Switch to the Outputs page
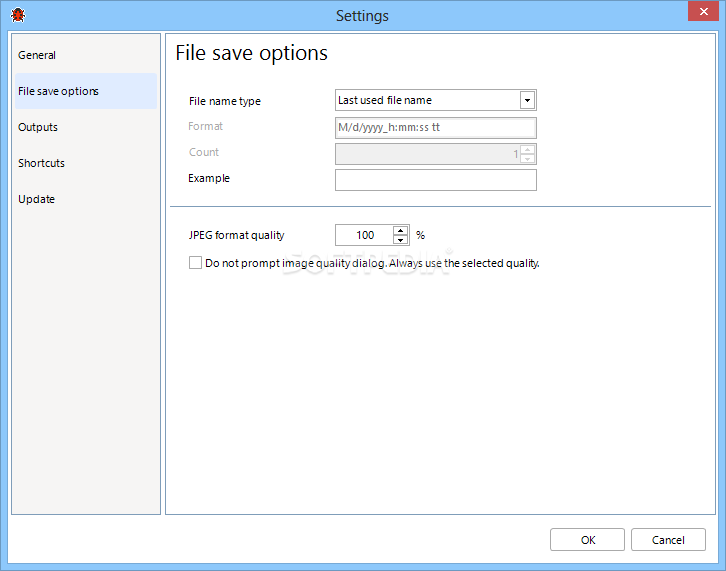The height and width of the screenshot is (571, 726). pos(38,127)
